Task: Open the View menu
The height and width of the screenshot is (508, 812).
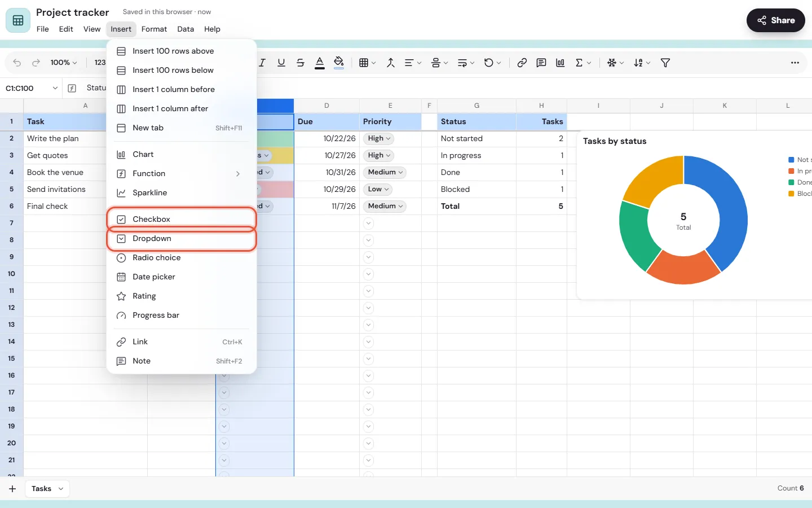Action: [92, 29]
